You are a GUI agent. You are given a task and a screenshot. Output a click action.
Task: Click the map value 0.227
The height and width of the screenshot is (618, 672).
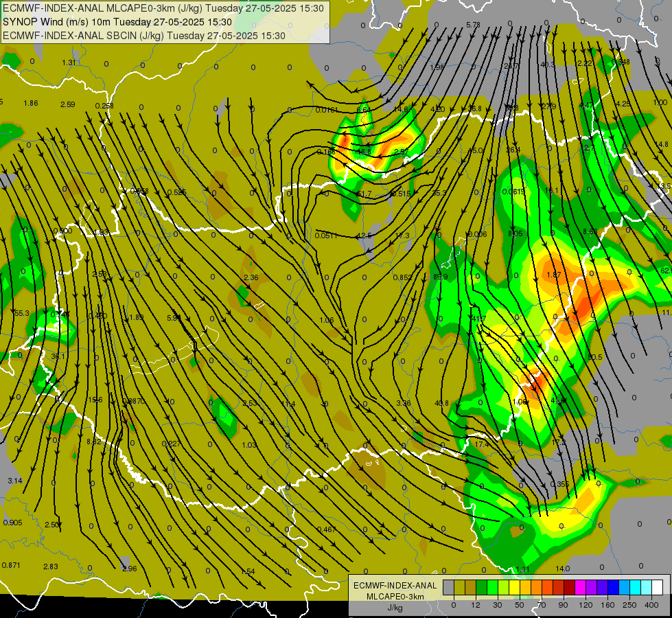[171, 444]
